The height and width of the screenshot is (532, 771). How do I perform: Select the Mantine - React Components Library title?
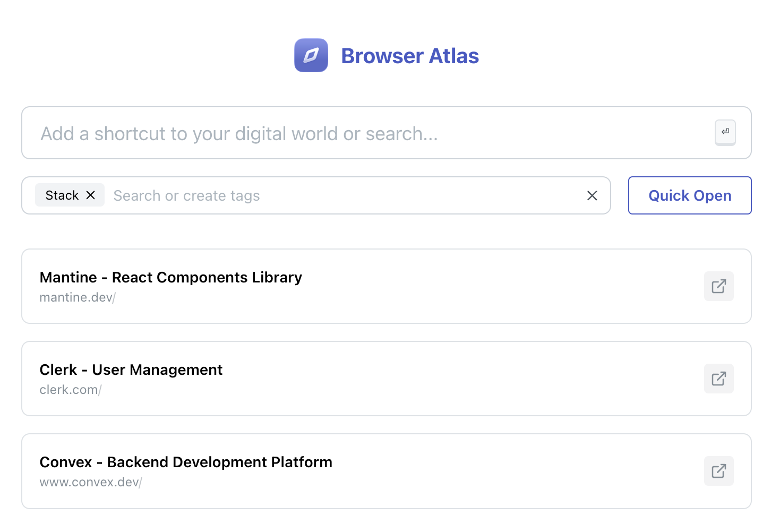(170, 277)
